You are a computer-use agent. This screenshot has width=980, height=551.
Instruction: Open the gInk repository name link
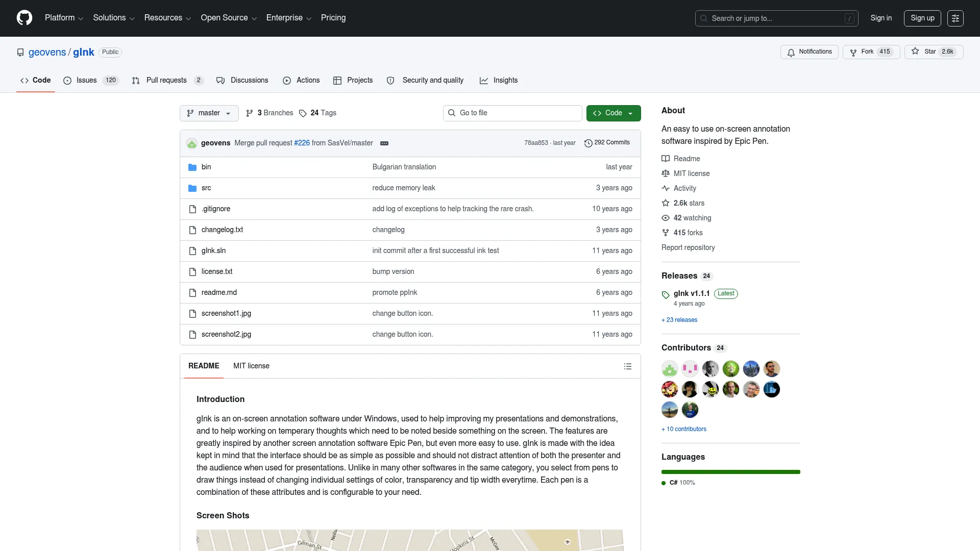tap(84, 52)
